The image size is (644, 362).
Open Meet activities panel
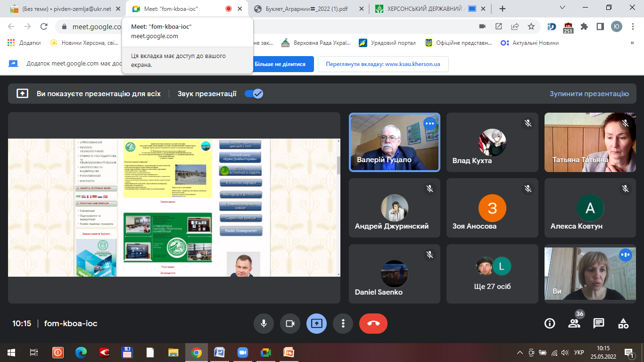click(623, 323)
